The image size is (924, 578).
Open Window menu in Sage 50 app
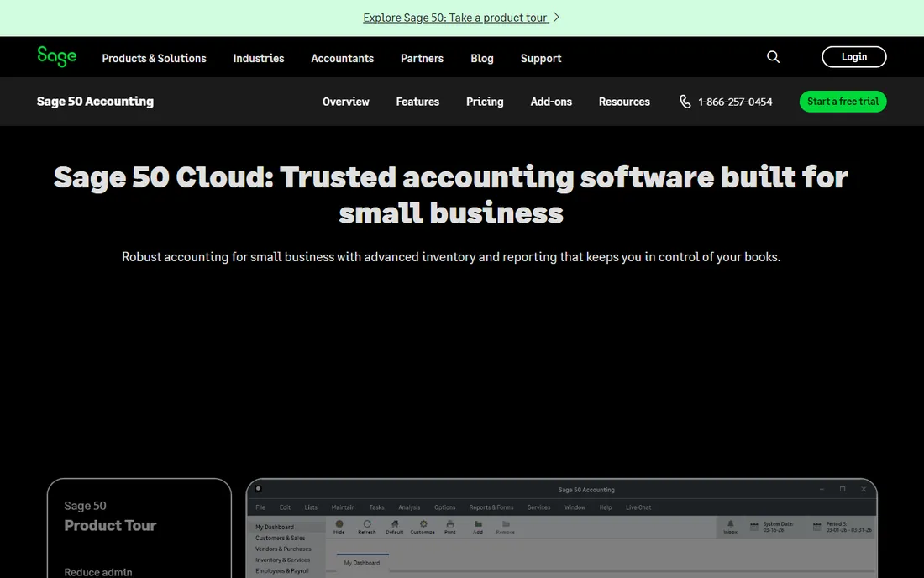[x=575, y=507]
